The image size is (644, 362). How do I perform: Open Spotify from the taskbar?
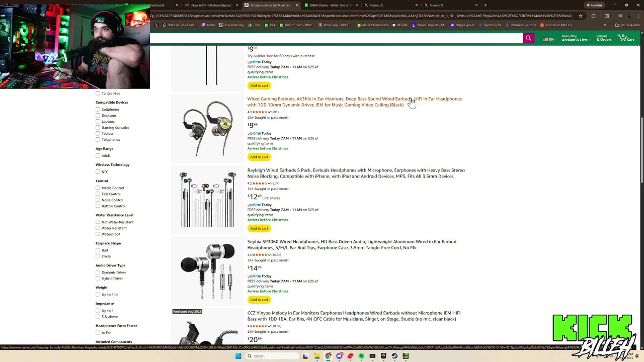click(x=361, y=356)
